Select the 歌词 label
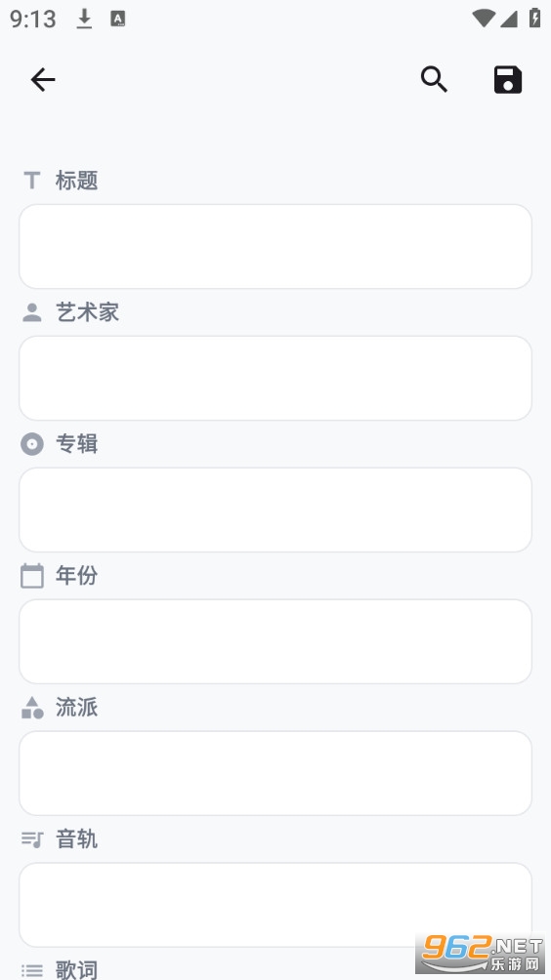This screenshot has width=551, height=980. pyautogui.click(x=77, y=970)
